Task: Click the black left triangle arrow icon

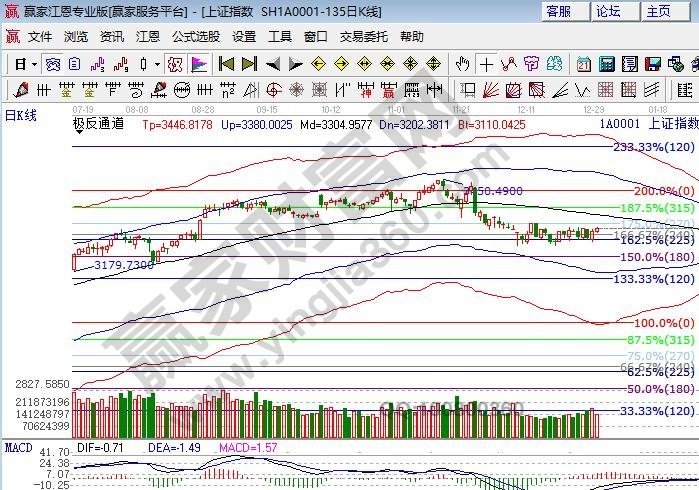Action: click(272, 64)
